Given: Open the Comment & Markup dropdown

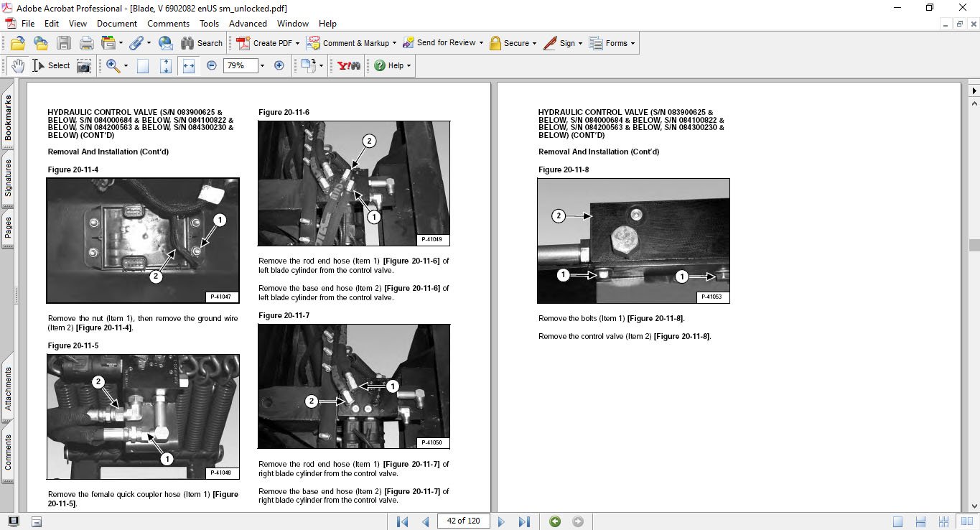Looking at the screenshot, I should [351, 43].
